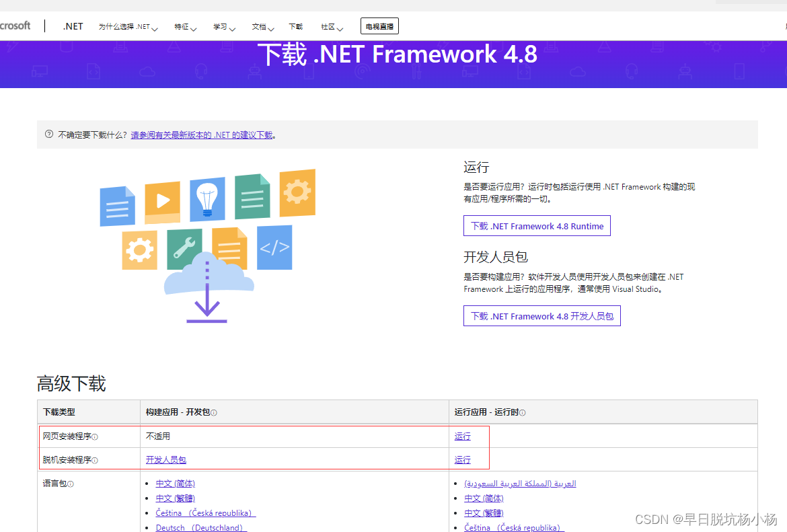Screen dimensions: 787x532
Task: Expand the 为什么选择 .NET dropdown menu
Action: (x=128, y=27)
